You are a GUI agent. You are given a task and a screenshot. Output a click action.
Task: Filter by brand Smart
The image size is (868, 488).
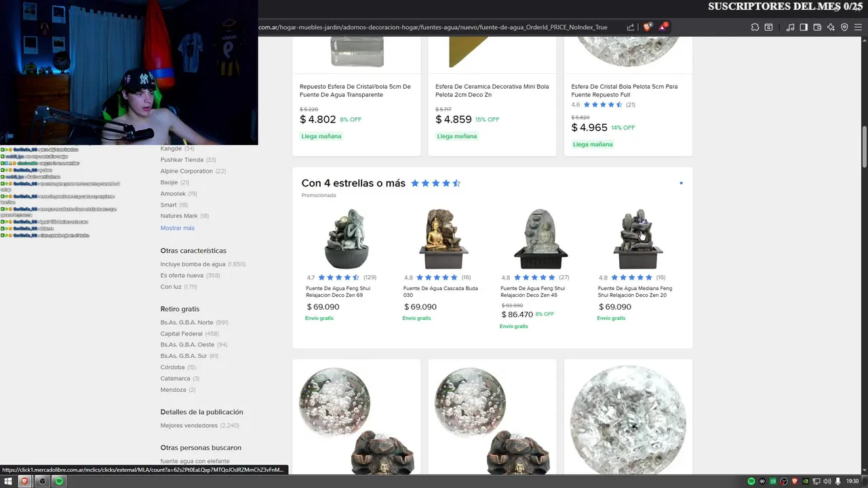pos(174,205)
